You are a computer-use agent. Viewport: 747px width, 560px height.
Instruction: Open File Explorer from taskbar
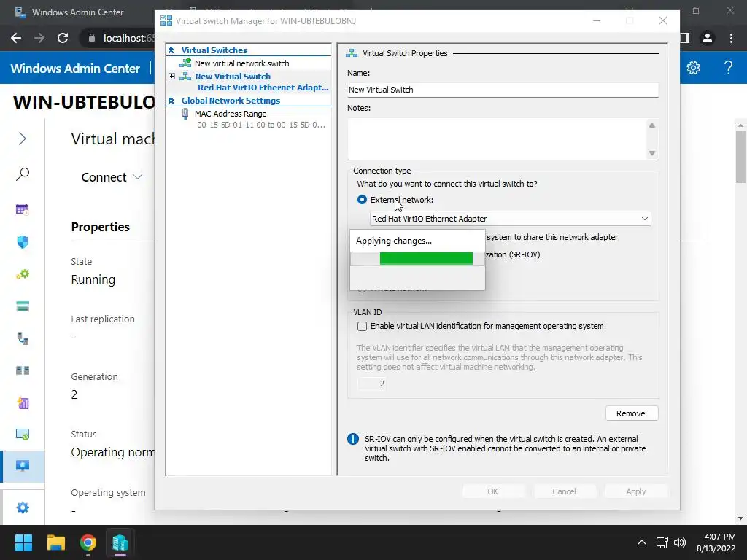[x=55, y=542]
